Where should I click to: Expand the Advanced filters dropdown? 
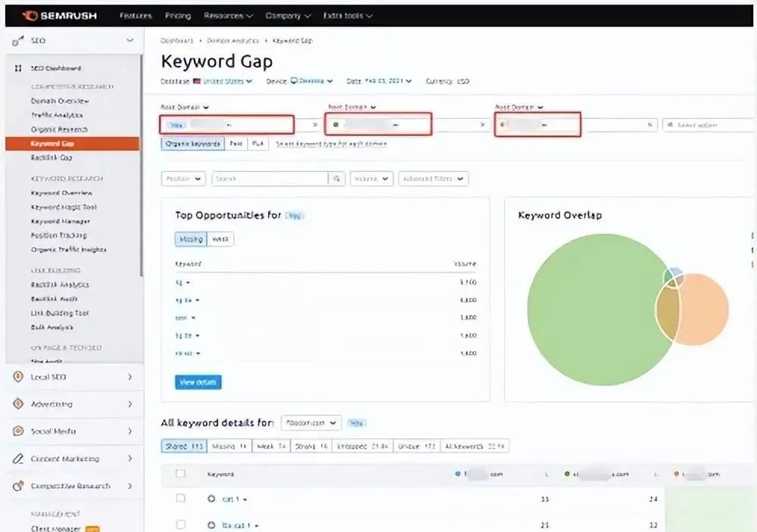pyautogui.click(x=433, y=179)
